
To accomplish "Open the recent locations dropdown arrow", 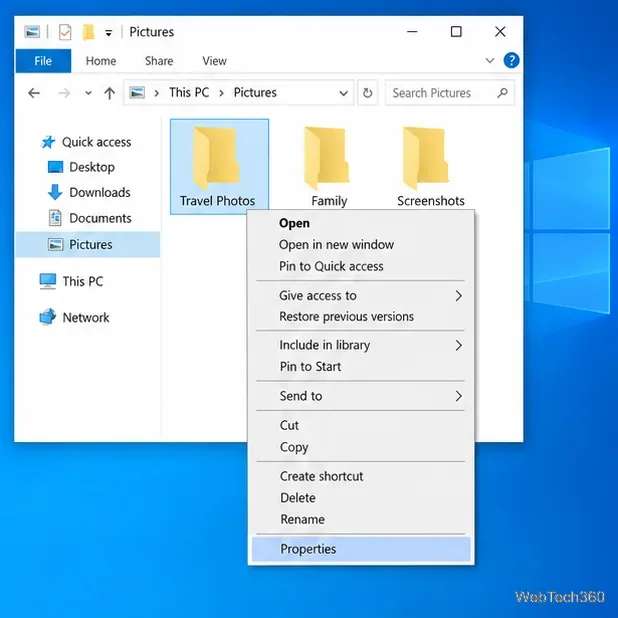I will tap(88, 93).
